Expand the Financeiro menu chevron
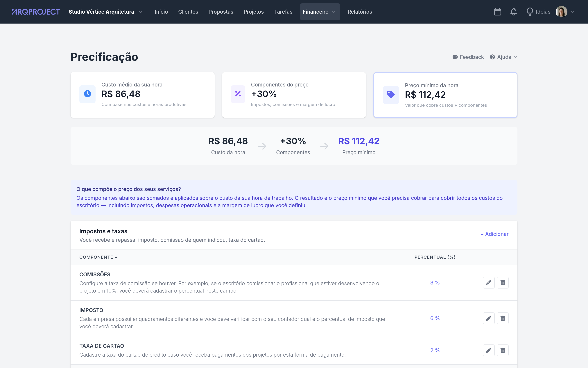 click(334, 12)
